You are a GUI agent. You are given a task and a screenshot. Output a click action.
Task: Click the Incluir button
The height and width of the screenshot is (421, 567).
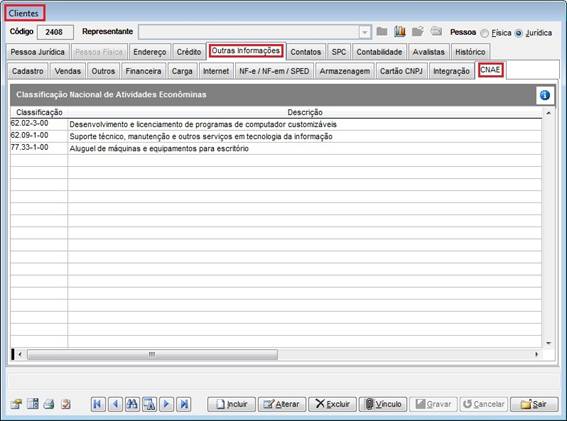coord(231,404)
